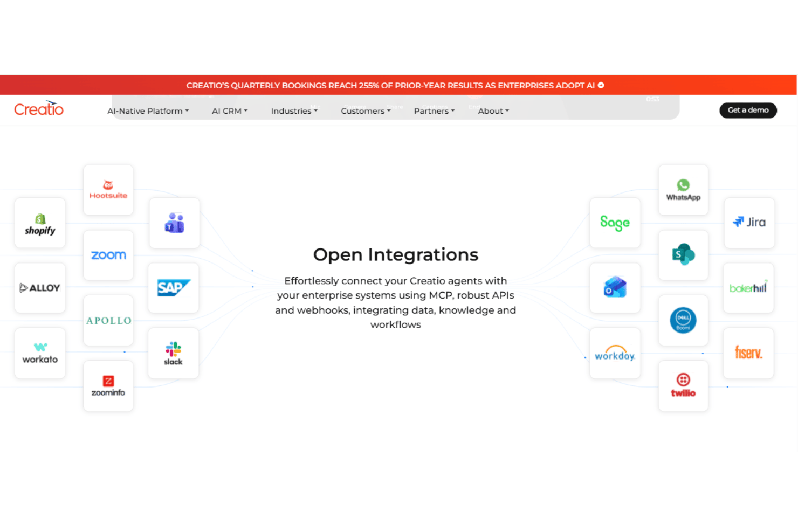Click the Sage integration tile
This screenshot has width=798, height=532.
click(615, 223)
